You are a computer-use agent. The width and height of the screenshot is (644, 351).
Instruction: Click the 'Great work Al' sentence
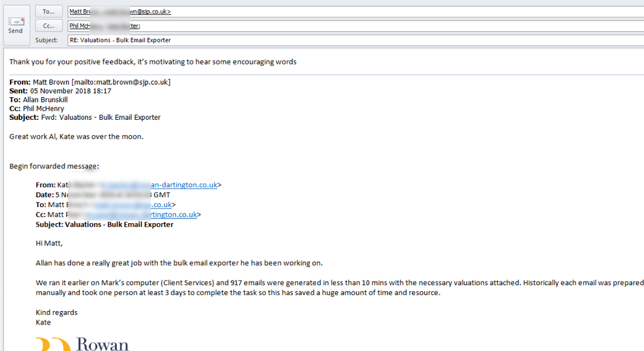point(76,137)
